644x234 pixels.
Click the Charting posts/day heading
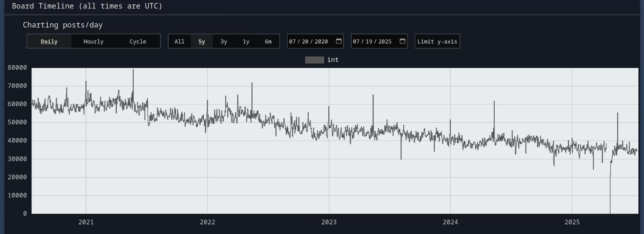(63, 25)
